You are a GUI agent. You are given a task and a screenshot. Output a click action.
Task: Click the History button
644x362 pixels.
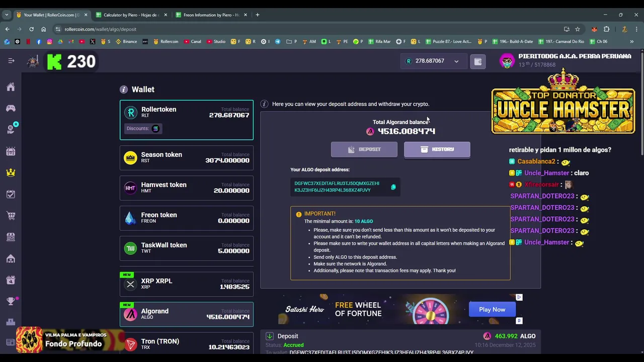click(x=437, y=149)
